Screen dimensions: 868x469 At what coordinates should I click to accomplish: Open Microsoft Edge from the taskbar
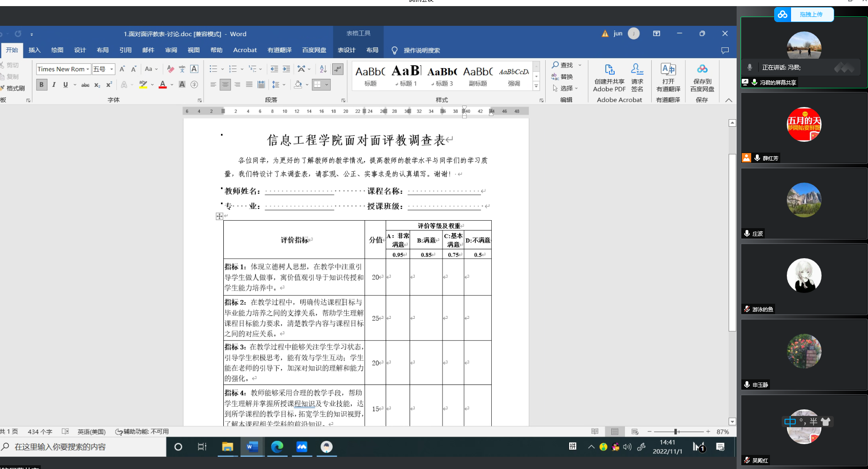tap(277, 447)
